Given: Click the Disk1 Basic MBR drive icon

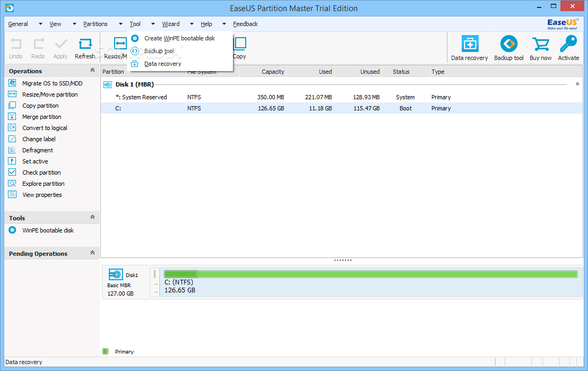Looking at the screenshot, I should [116, 274].
